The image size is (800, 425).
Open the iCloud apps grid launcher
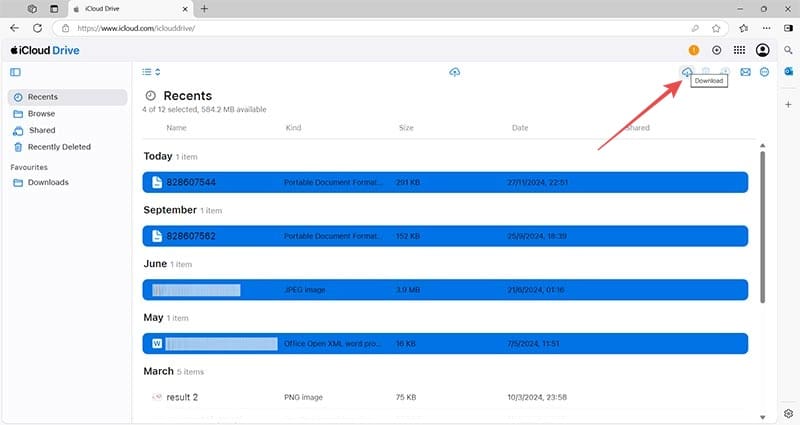point(739,50)
